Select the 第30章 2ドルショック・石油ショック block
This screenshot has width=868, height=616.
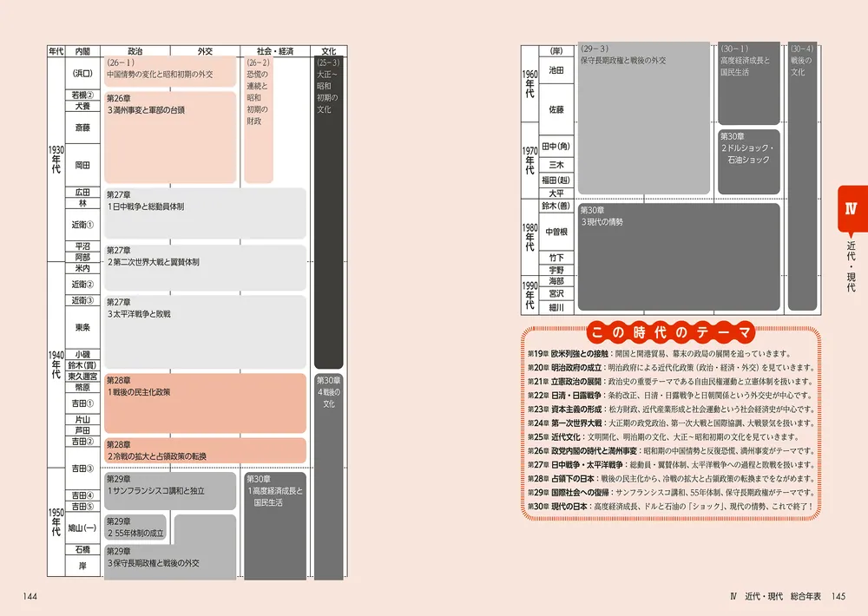click(x=749, y=161)
